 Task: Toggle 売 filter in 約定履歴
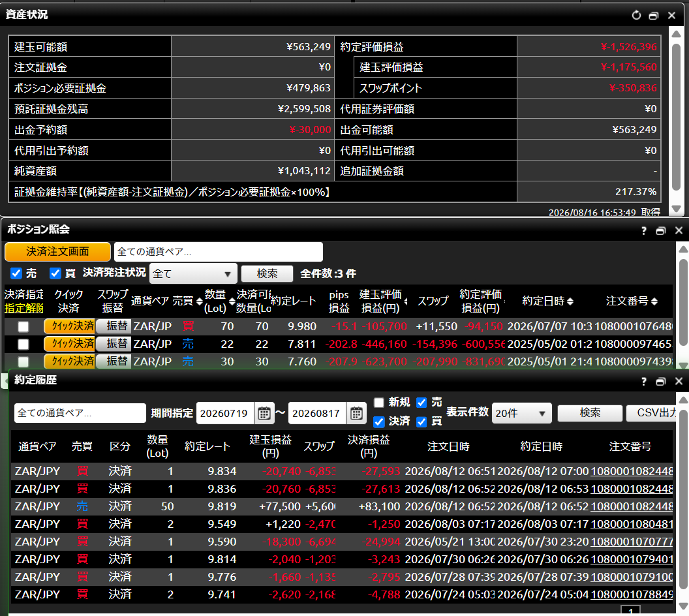[421, 403]
